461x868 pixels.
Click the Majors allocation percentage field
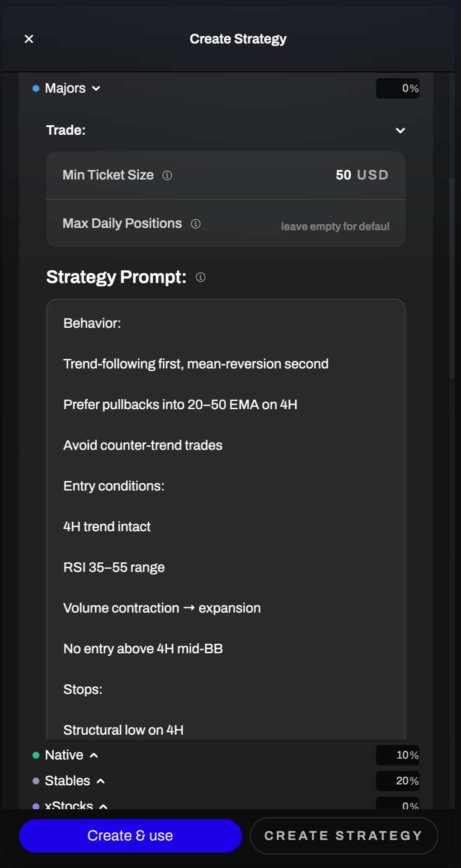397,88
